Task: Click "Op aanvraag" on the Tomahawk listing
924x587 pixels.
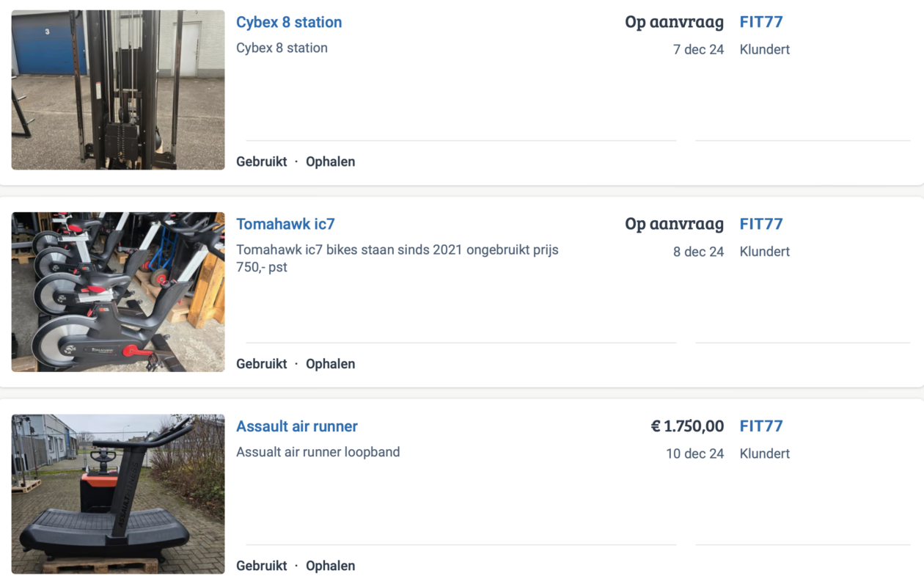Action: [674, 224]
